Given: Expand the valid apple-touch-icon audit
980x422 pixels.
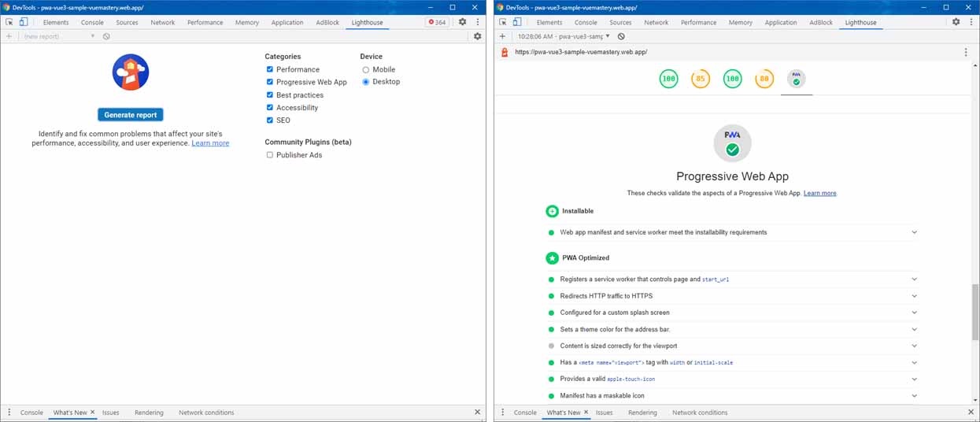Looking at the screenshot, I should [914, 379].
